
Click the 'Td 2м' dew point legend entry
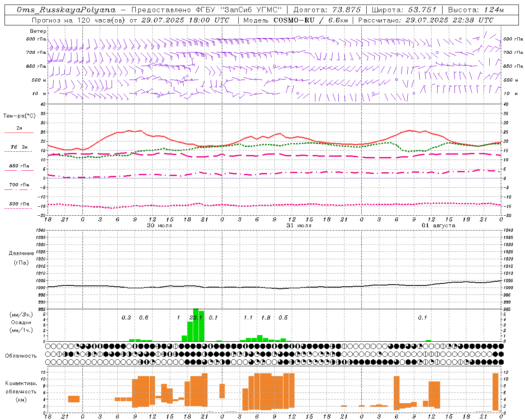coord(19,147)
